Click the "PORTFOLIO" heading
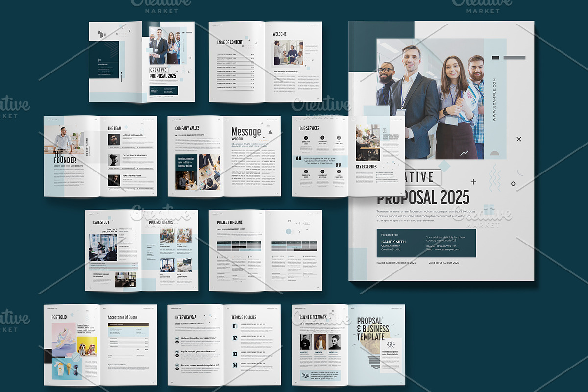Image resolution: width=588 pixels, height=392 pixels. pos(59,317)
